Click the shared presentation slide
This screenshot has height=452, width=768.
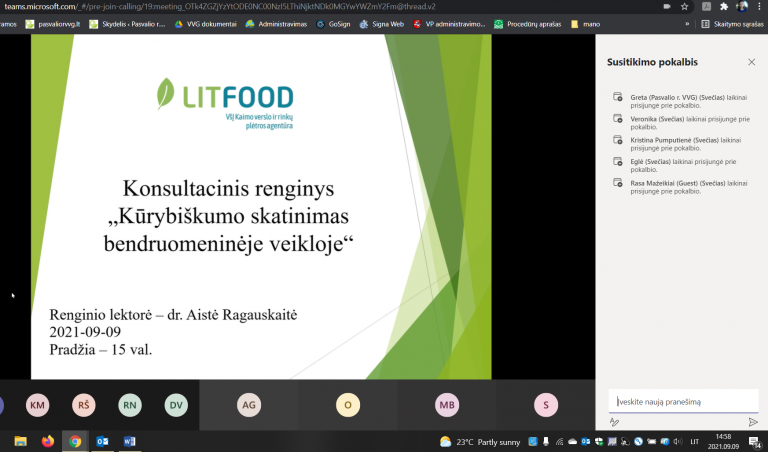tap(261, 207)
